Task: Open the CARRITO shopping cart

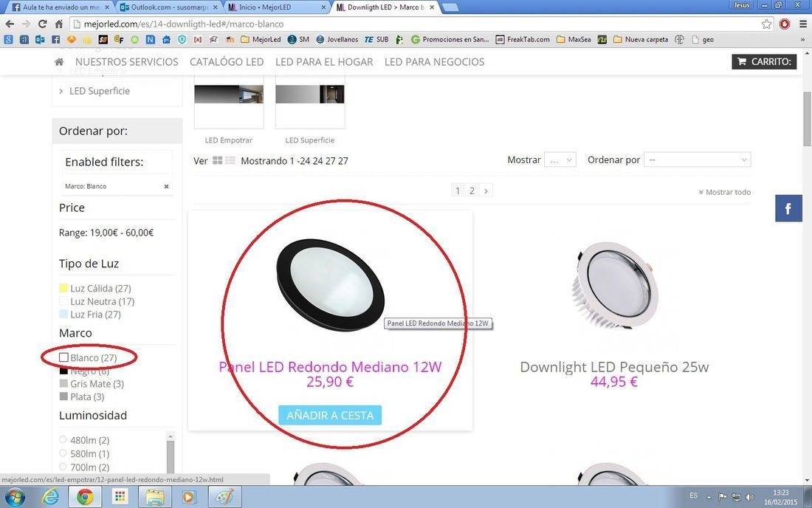Action: [764, 61]
